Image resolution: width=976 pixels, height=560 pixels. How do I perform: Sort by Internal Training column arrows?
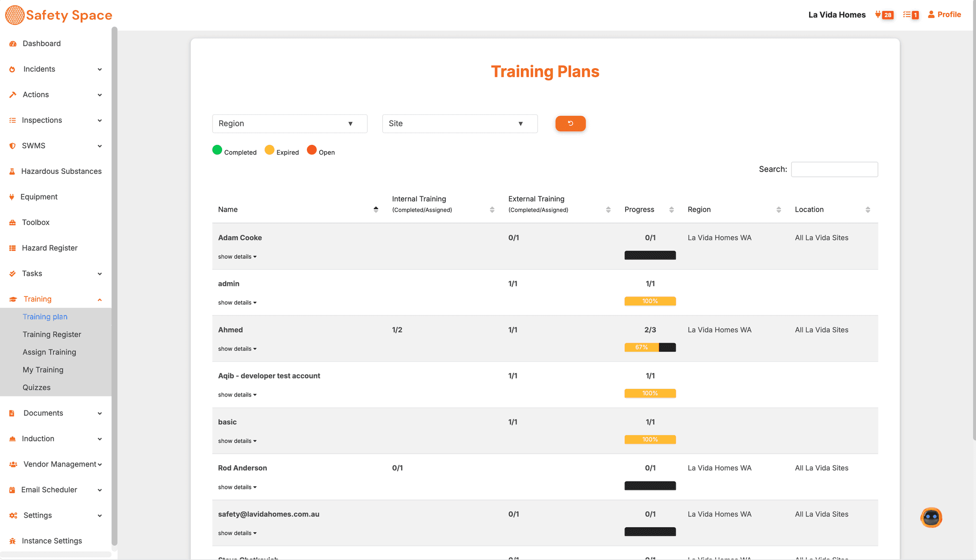coord(492,210)
